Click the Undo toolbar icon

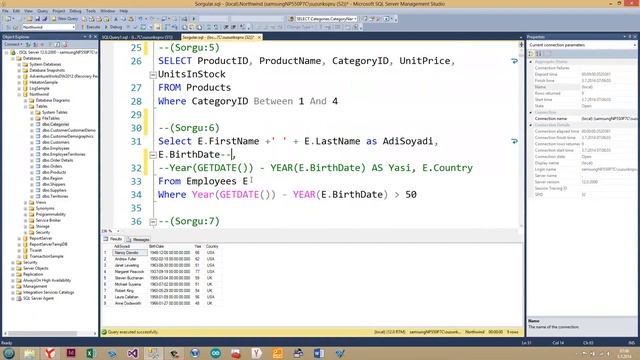pyautogui.click(x=140, y=19)
